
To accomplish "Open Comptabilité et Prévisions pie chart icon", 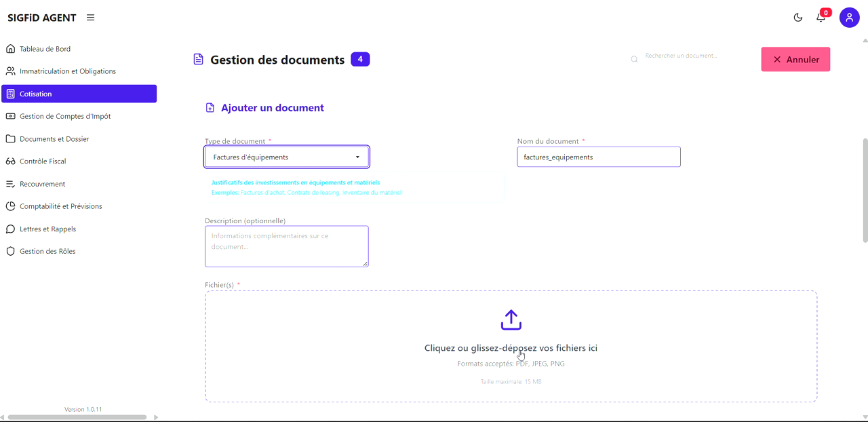I will 9,206.
